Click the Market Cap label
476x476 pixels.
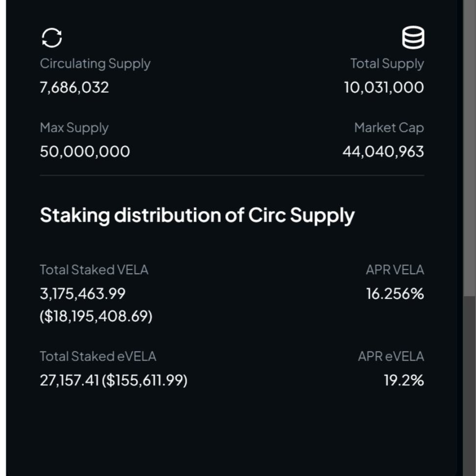(x=389, y=128)
